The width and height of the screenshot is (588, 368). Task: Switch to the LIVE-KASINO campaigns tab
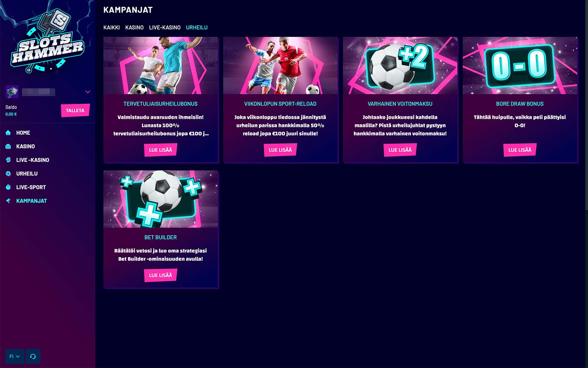165,28
